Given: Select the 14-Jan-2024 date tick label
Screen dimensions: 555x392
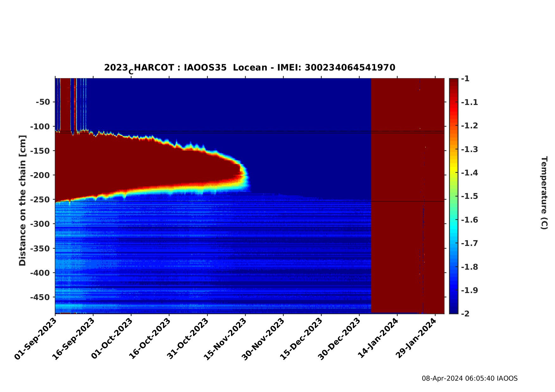Looking at the screenshot, I should tap(378, 339).
